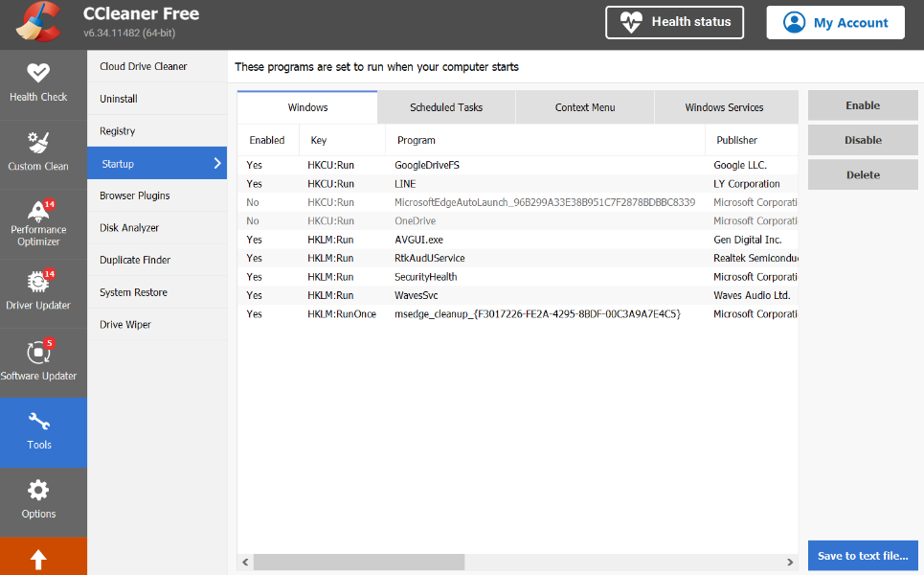This screenshot has height=575, width=924.
Task: Select the Custom Clean broom icon
Action: point(38,143)
